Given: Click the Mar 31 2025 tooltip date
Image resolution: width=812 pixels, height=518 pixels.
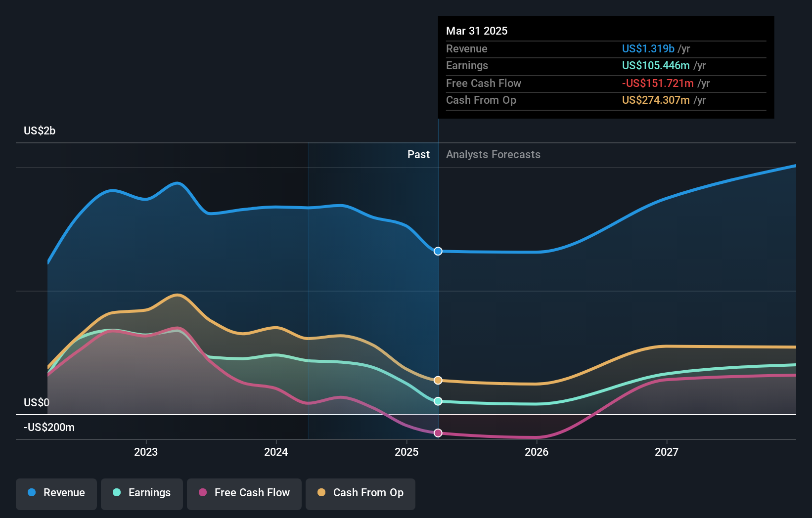Looking at the screenshot, I should coord(477,31).
